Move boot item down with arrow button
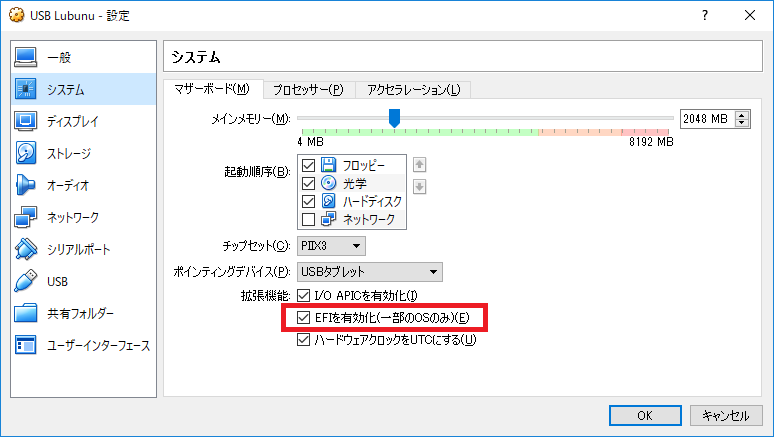 419,187
